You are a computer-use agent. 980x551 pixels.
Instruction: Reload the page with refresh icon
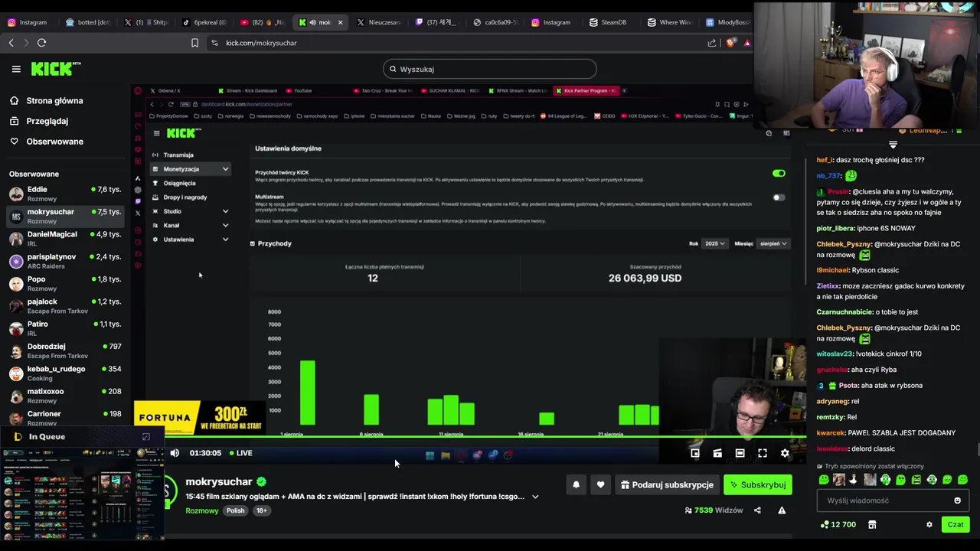click(x=42, y=43)
